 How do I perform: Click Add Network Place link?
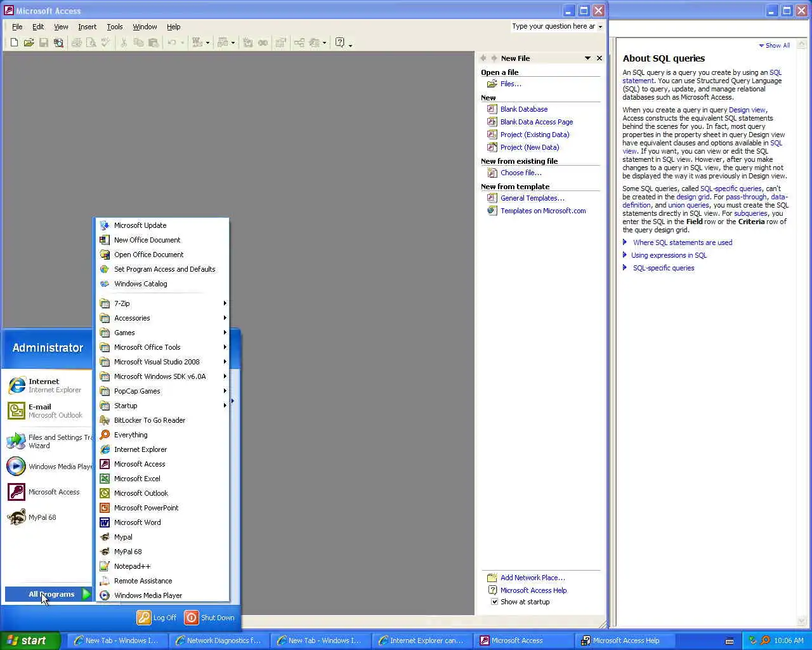point(532,578)
